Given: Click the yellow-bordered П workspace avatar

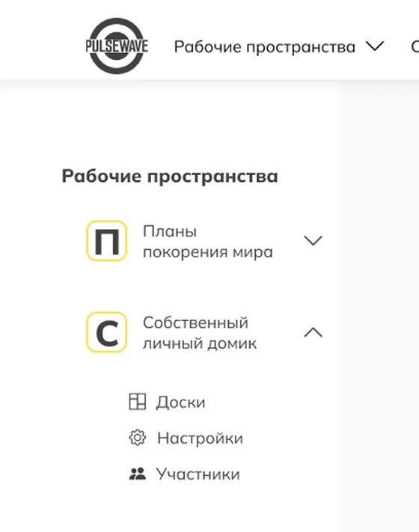Looking at the screenshot, I should point(106,240).
